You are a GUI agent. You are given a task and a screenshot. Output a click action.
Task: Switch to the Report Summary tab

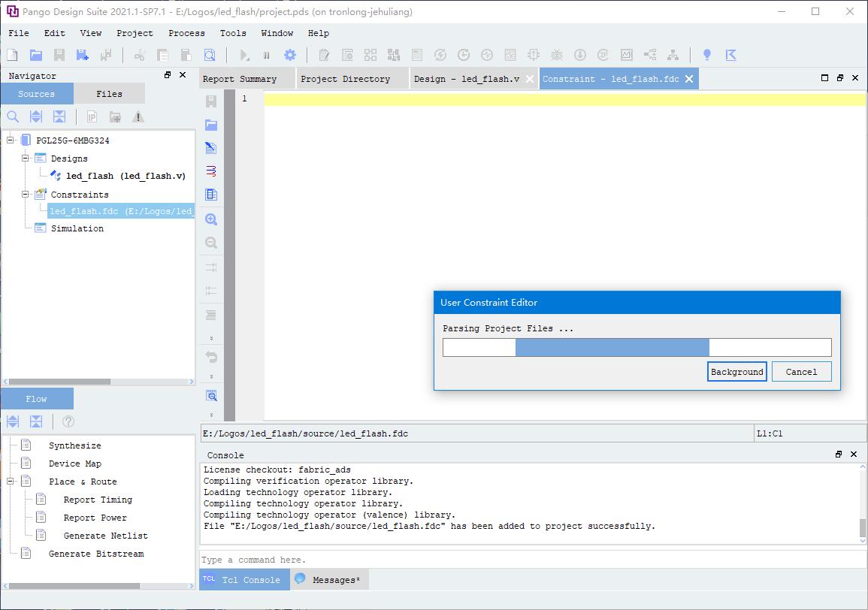click(240, 79)
